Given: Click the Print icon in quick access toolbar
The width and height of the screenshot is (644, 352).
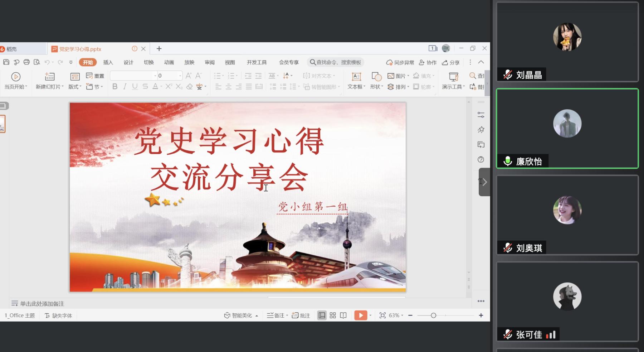Looking at the screenshot, I should pos(26,62).
